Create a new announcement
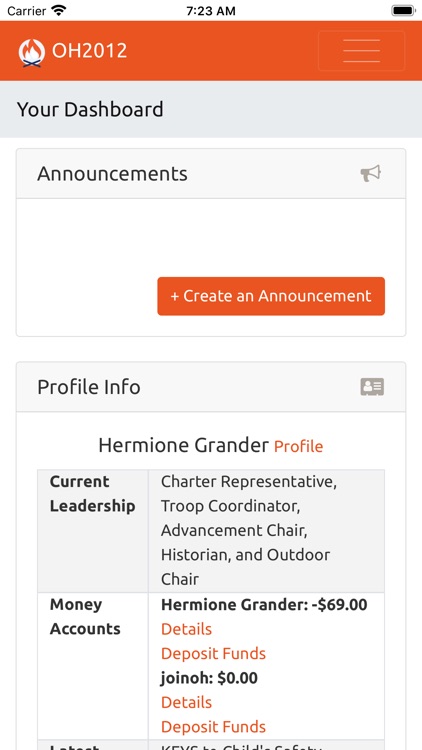422x750 pixels. [271, 296]
